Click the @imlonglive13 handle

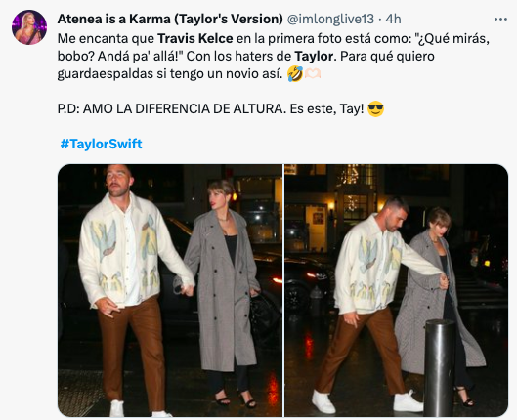coord(330,20)
